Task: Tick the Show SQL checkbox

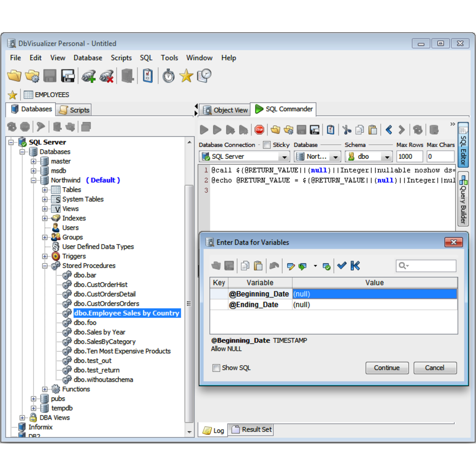Action: [x=216, y=368]
